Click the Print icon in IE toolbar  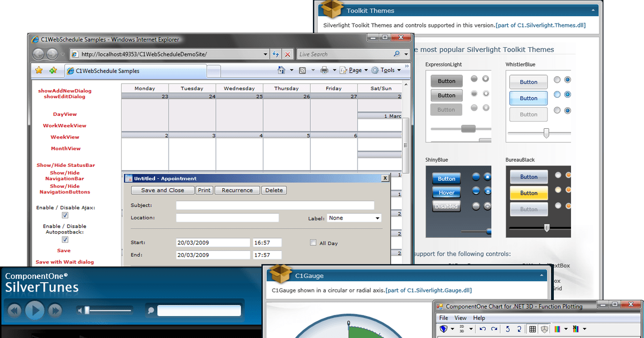(x=324, y=70)
